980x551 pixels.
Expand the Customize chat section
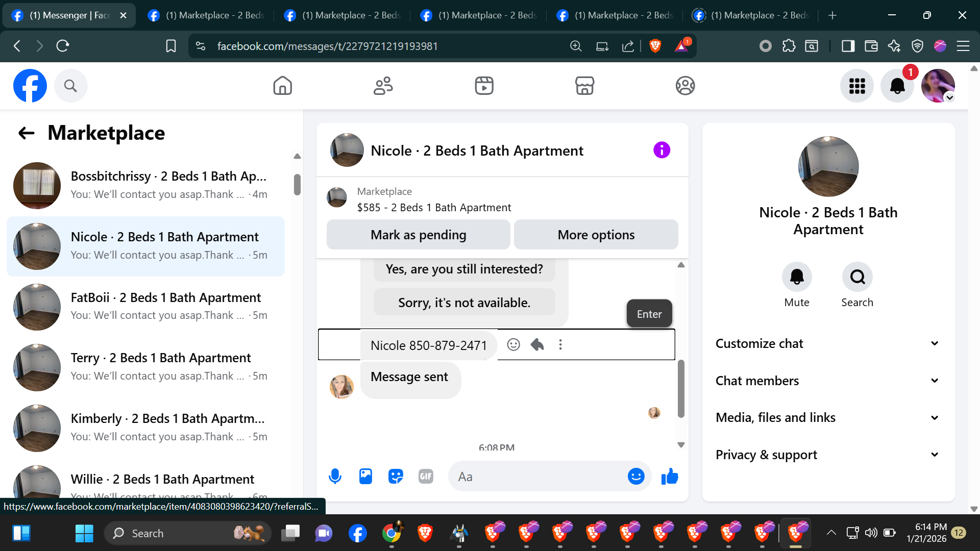click(x=828, y=343)
